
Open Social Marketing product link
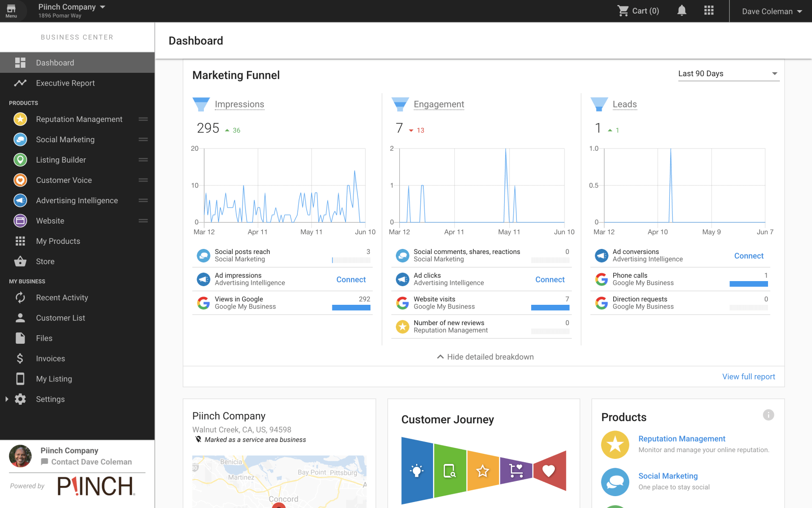tap(668, 476)
